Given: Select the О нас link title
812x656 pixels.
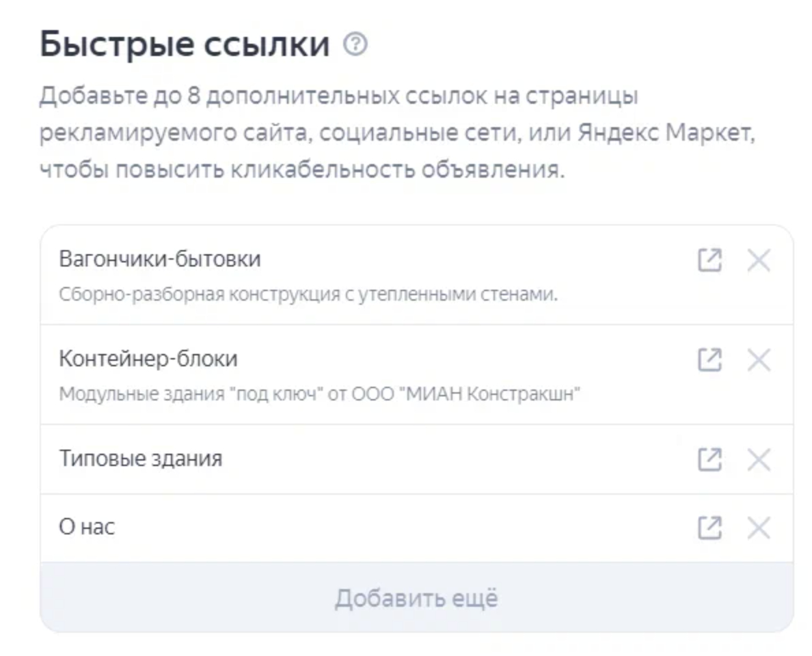Looking at the screenshot, I should (87, 528).
